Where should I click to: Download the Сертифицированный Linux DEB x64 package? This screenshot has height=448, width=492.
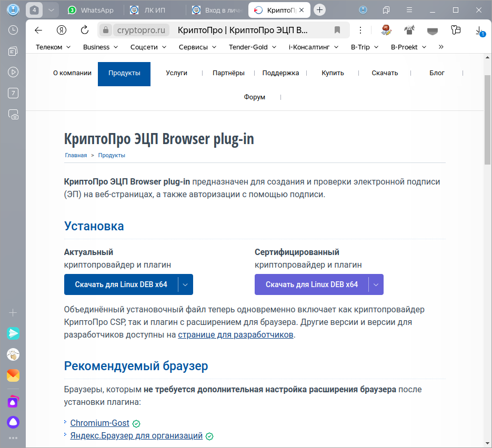pos(312,284)
